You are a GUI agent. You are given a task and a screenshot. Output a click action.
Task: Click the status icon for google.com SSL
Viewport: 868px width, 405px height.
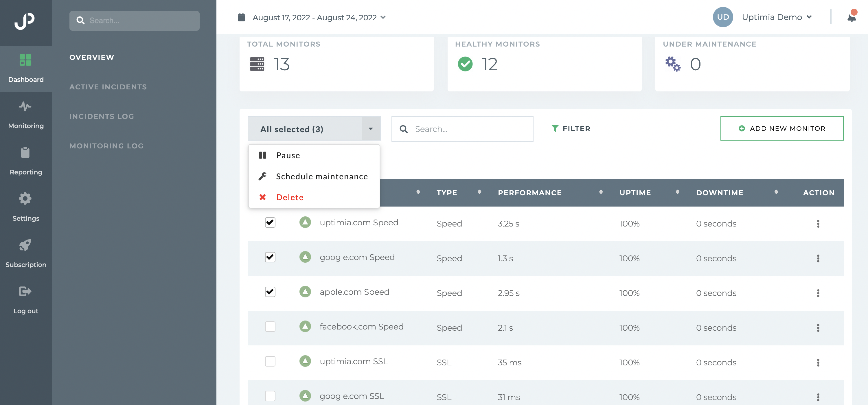click(x=305, y=396)
